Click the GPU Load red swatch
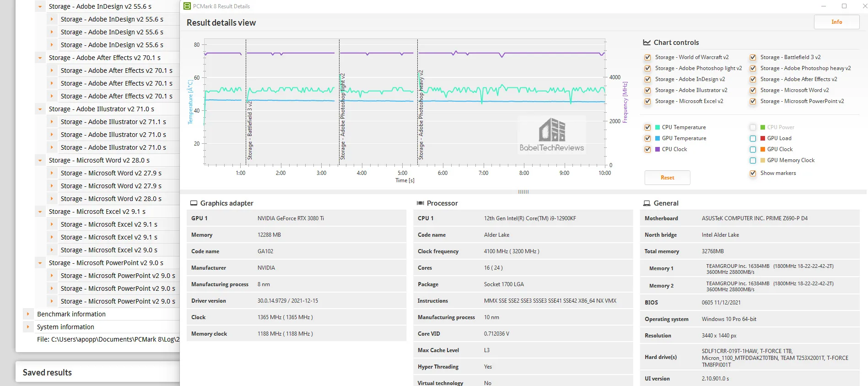Screen dimensions: 868x386 point(763,138)
